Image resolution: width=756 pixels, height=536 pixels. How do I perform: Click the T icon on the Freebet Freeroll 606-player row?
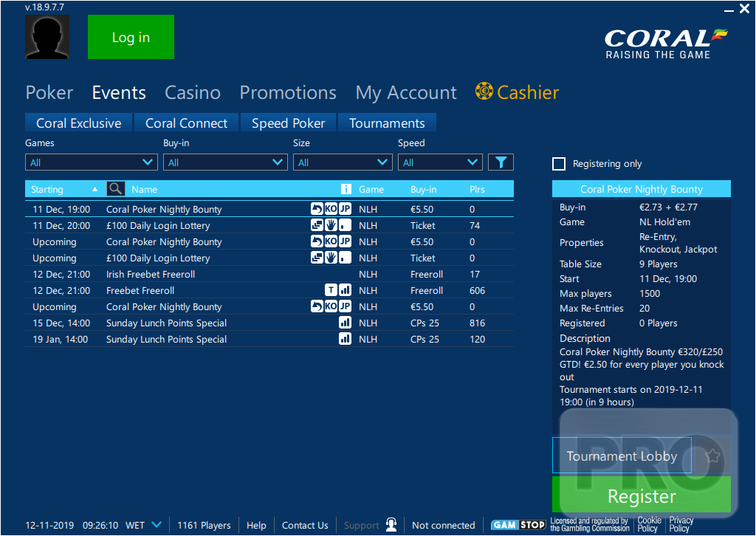331,290
